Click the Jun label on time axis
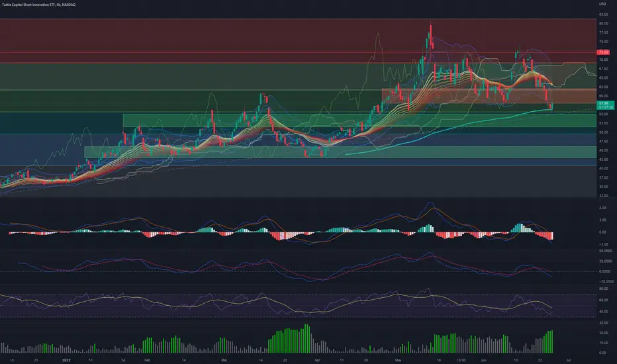The height and width of the screenshot is (364, 617). click(483, 360)
